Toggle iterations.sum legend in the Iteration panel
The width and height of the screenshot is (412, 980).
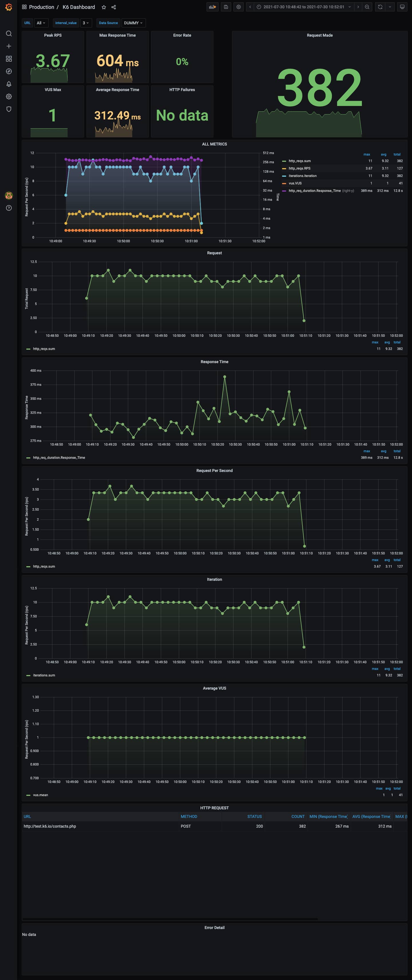[x=44, y=675]
